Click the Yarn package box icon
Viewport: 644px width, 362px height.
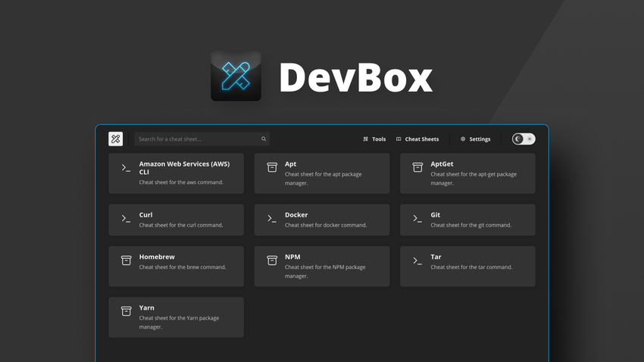click(126, 311)
